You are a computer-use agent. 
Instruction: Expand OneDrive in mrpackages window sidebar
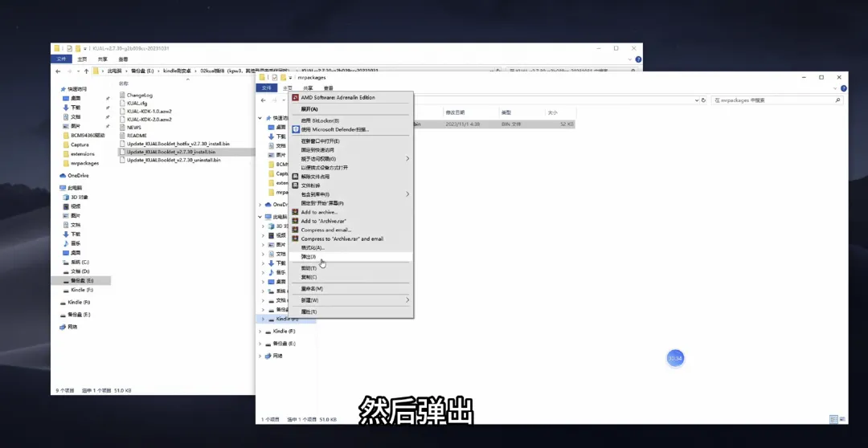260,205
